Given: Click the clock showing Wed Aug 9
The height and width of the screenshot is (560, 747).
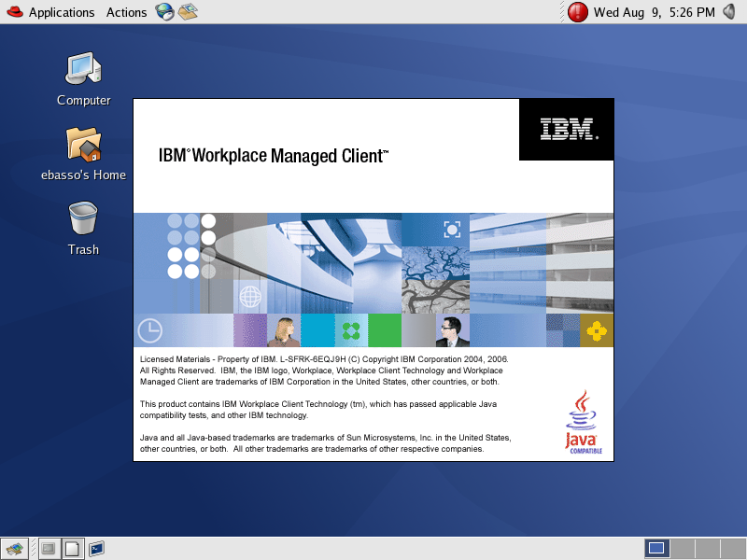Looking at the screenshot, I should click(655, 12).
